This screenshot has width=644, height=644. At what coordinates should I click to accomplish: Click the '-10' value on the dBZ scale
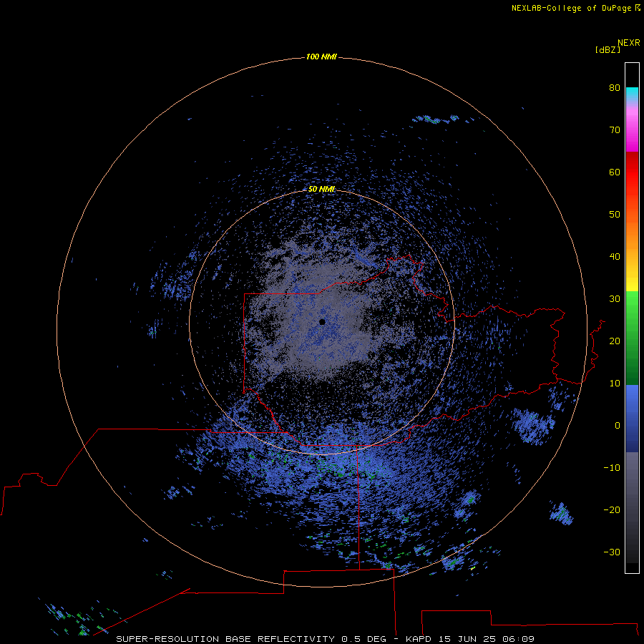[x=612, y=467]
